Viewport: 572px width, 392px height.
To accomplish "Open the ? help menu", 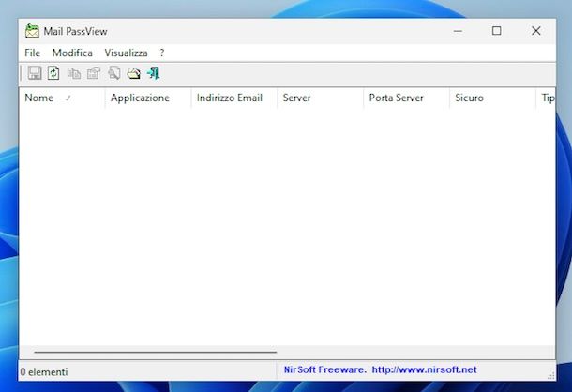I will [x=162, y=53].
